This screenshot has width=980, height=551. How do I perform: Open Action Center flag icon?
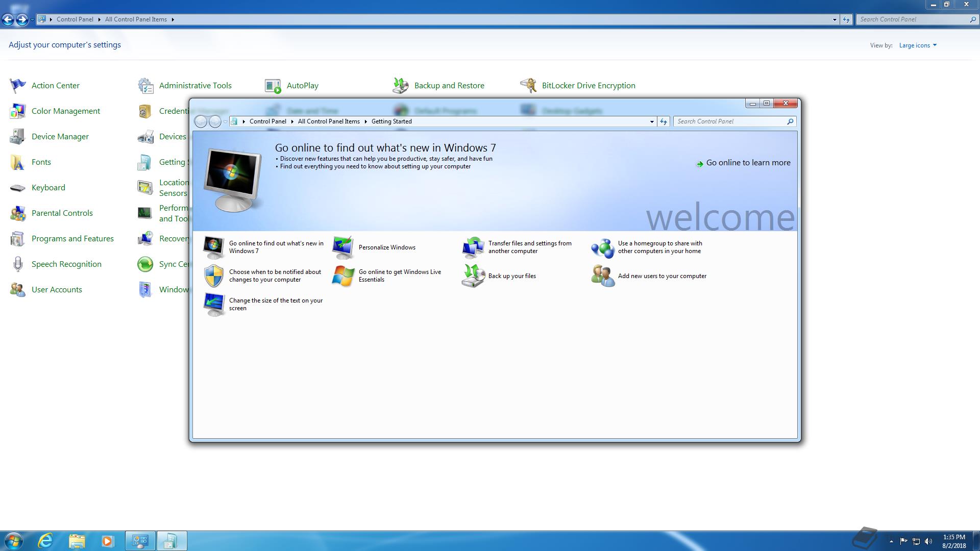point(18,86)
